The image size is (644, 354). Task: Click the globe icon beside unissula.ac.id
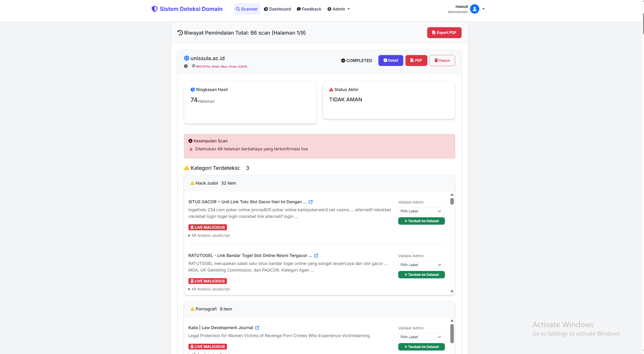click(186, 58)
